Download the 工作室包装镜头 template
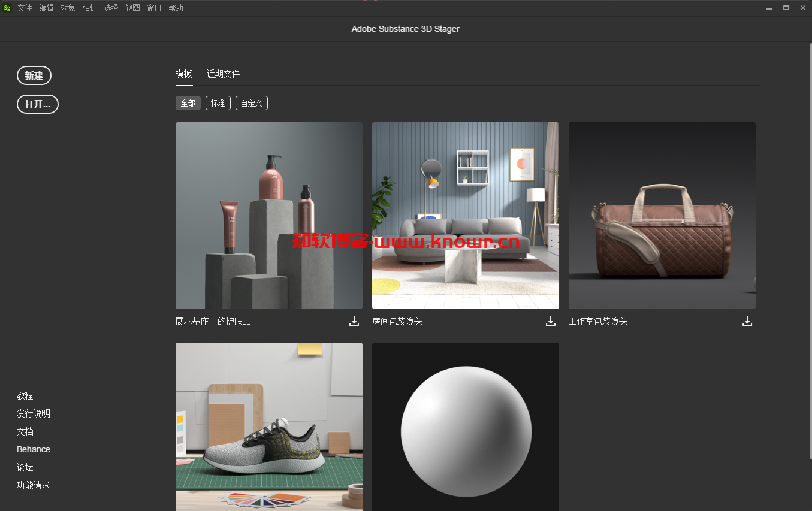Image resolution: width=812 pixels, height=511 pixels. (x=747, y=321)
